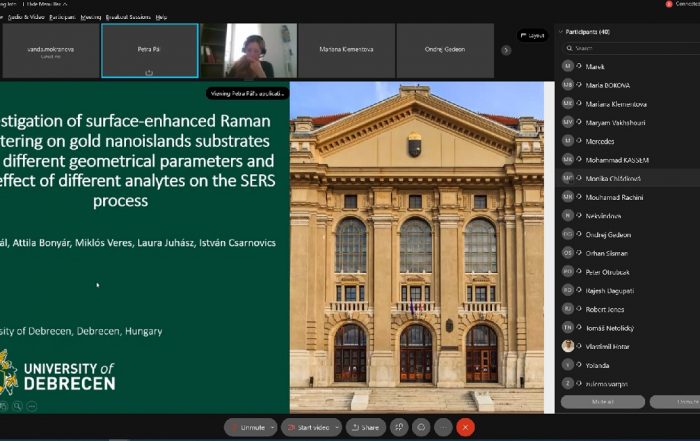
Task: Select Robert Jones in the participant list
Action: (x=627, y=309)
